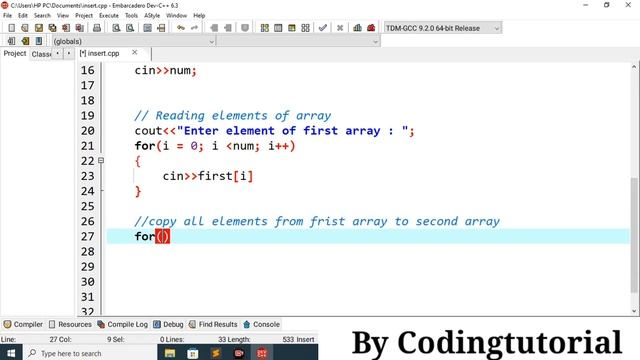Open the File menu
The height and width of the screenshot is (360, 640).
click(7, 16)
